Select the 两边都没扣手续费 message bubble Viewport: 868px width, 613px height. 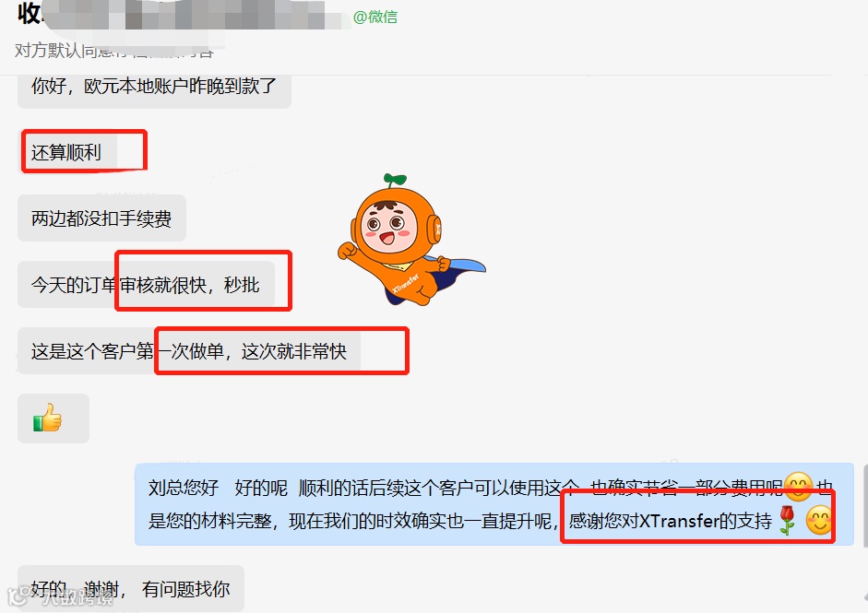point(101,218)
